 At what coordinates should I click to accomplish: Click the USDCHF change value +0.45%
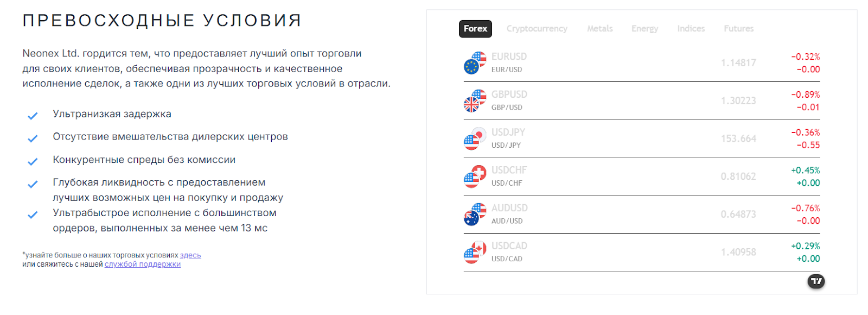pos(806,170)
